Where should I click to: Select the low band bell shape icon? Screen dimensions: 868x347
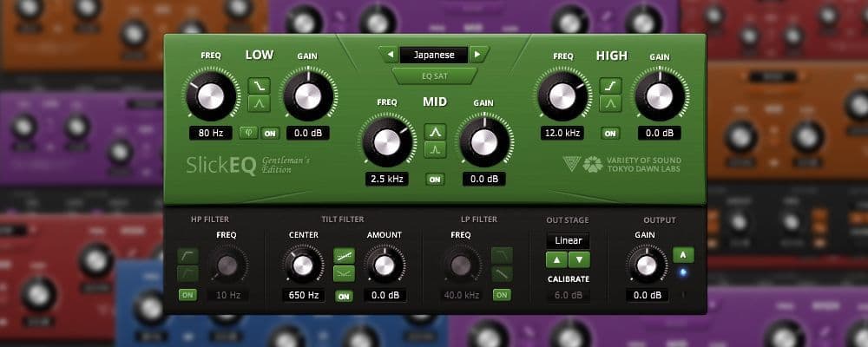260,105
